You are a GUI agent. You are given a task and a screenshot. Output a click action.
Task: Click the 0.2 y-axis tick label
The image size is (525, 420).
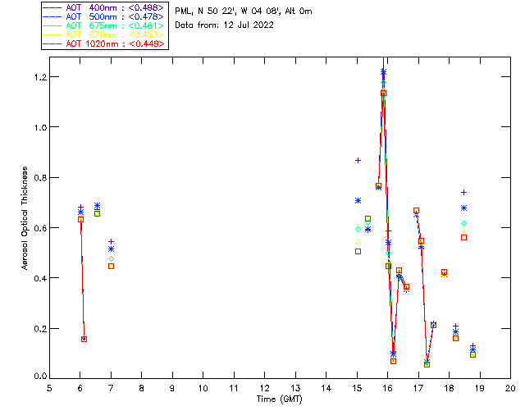click(x=39, y=329)
